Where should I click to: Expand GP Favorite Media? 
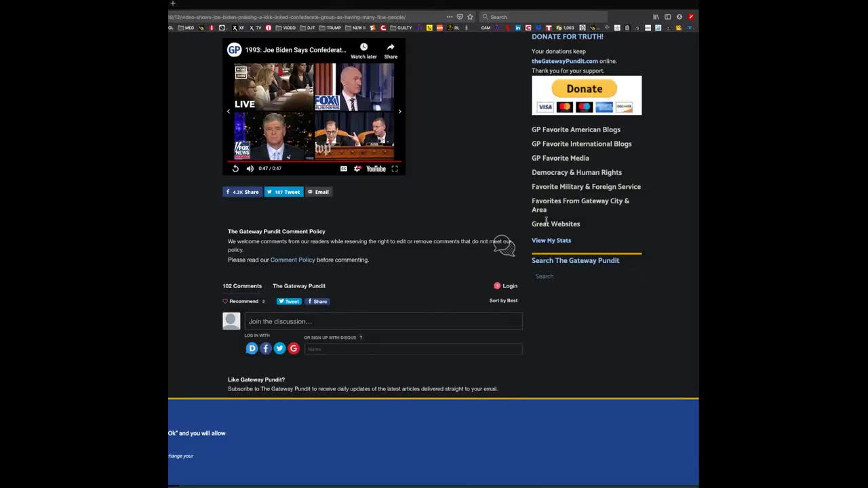[x=560, y=158]
